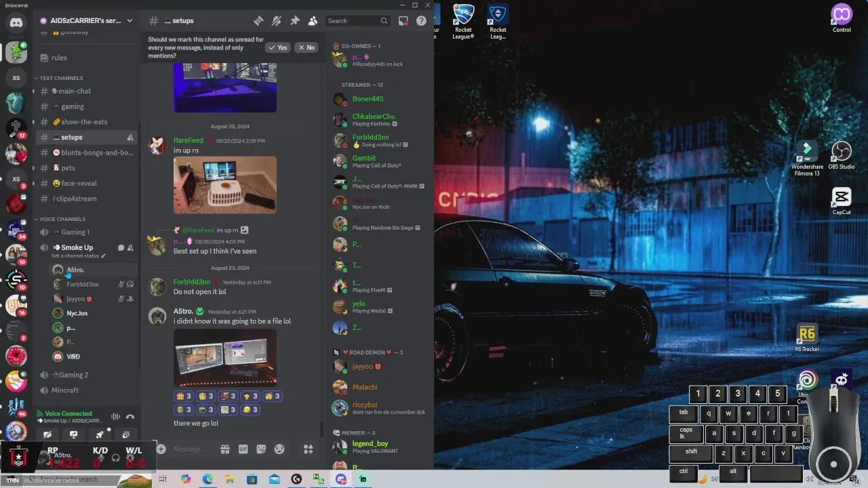Viewport: 868px width, 488px height.
Task: Toggle your camera in voice controls
Action: click(47, 434)
